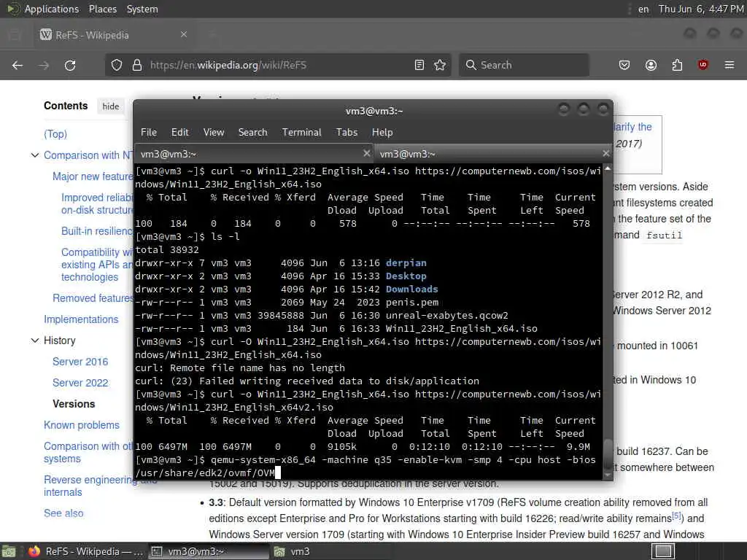Screen dimensions: 747x560
Task: Open the terminal Help menu
Action: point(382,133)
